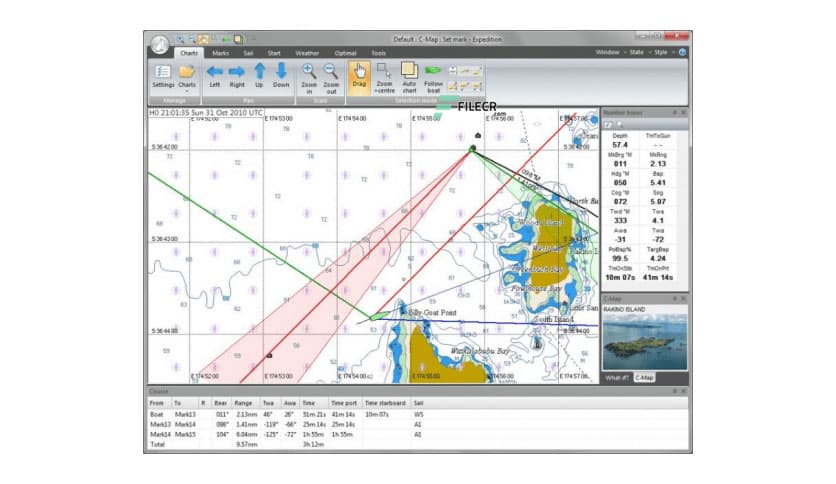
Task: Click the Expedition application orb button
Action: click(160, 45)
